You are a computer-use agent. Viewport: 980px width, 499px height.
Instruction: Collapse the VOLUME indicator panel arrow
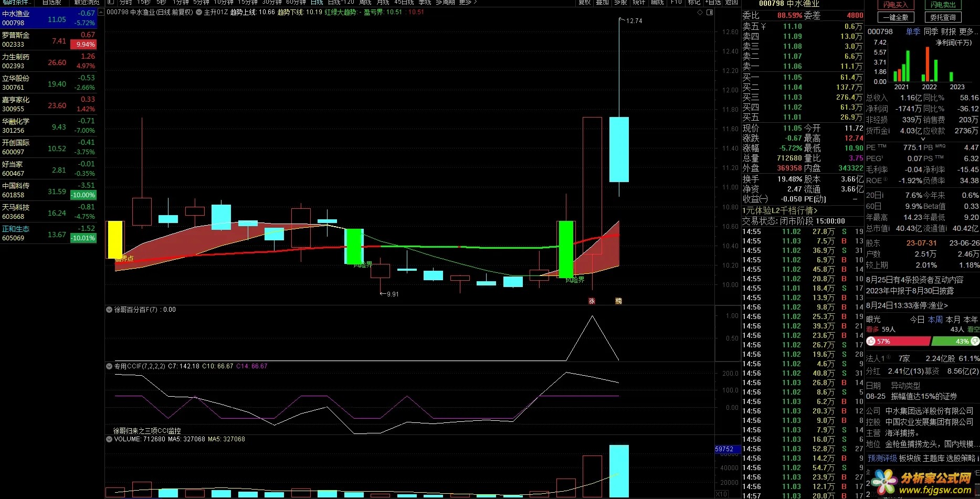click(x=109, y=439)
